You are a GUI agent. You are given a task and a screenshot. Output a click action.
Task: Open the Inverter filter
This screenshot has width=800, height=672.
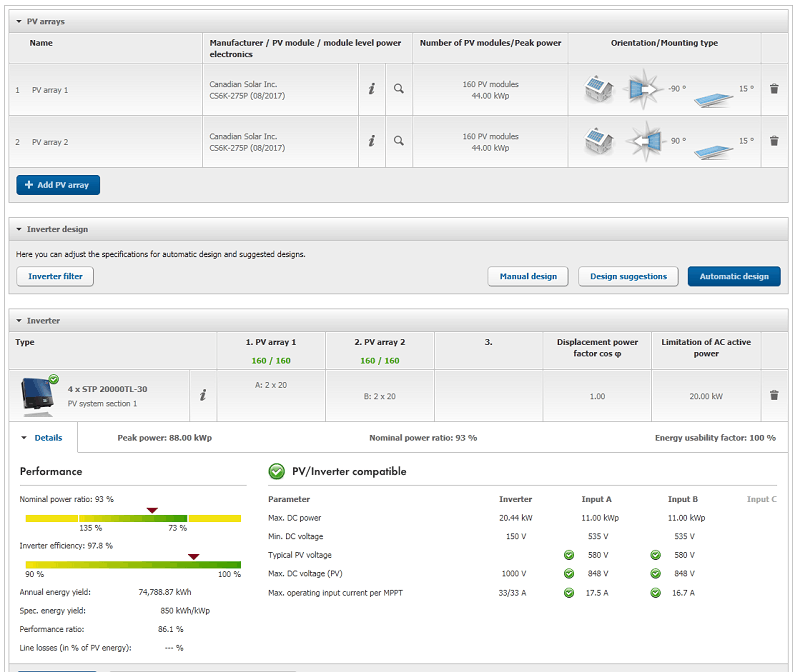(x=55, y=276)
